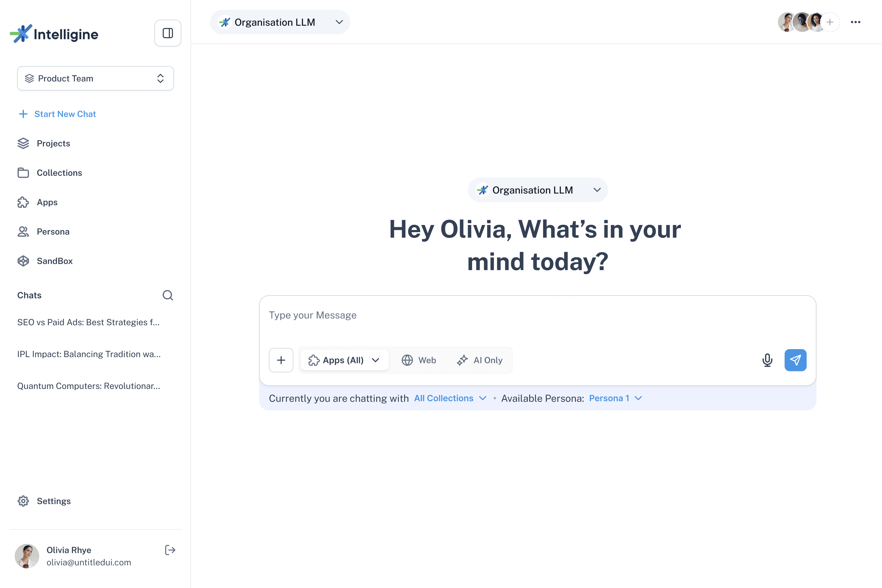Image resolution: width=882 pixels, height=588 pixels.
Task: Click the logout icon beside Olivia Rhye
Action: 170,550
